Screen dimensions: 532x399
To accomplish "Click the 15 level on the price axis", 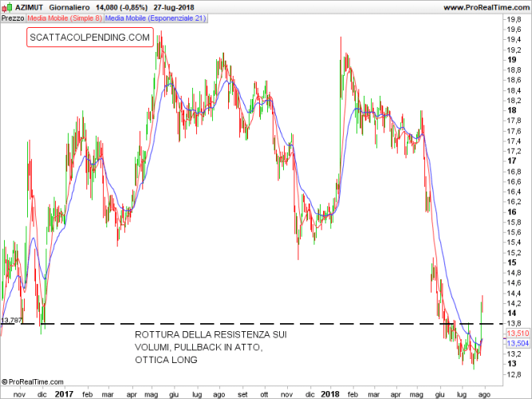I will tap(511, 263).
